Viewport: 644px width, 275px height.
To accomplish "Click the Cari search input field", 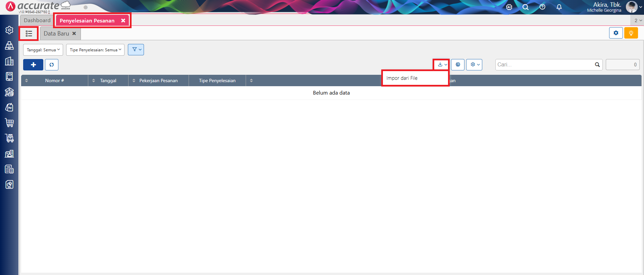I will click(x=544, y=65).
